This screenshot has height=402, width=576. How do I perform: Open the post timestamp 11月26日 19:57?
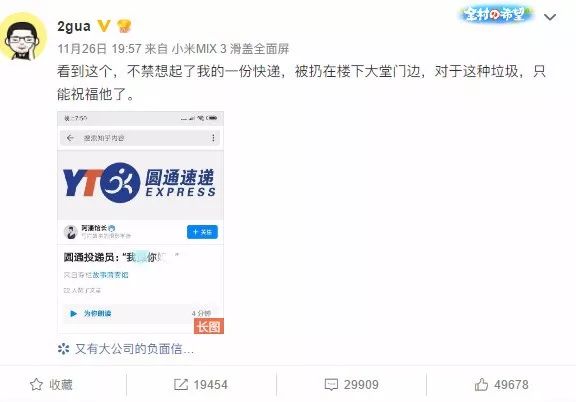(x=99, y=49)
